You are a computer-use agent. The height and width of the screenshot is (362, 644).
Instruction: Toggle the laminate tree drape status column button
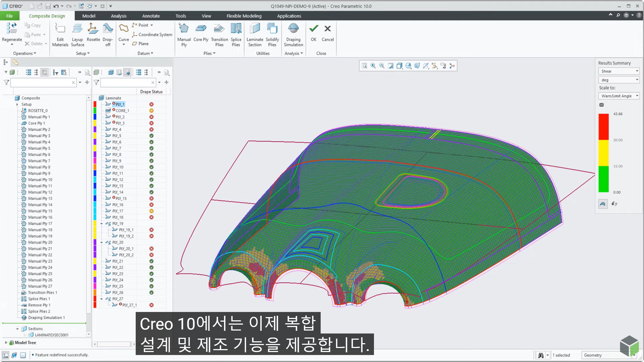click(x=127, y=72)
